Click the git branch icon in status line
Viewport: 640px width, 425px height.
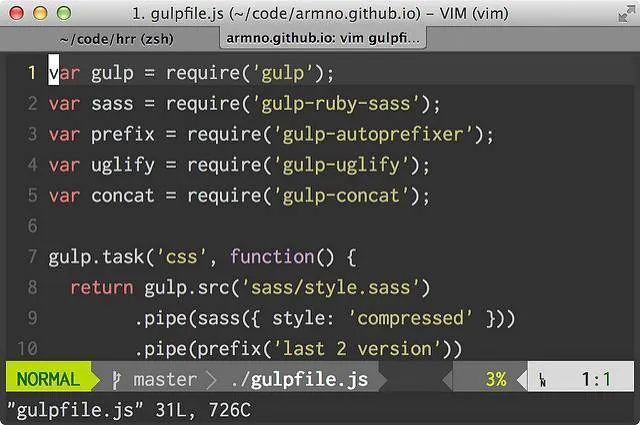click(117, 380)
